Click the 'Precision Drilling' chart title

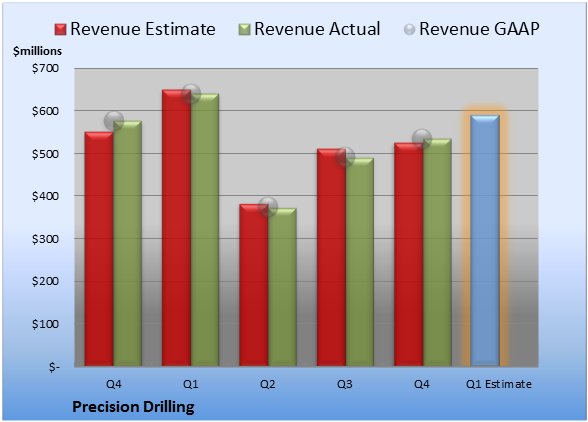click(x=133, y=407)
